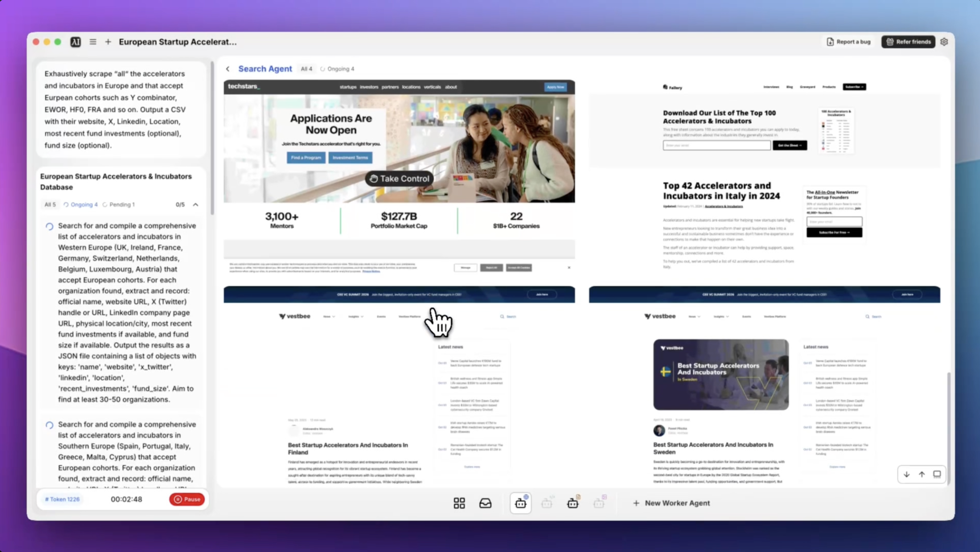Screen dimensions: 980x552
Task: Click the Token 1226 indicator
Action: point(62,499)
